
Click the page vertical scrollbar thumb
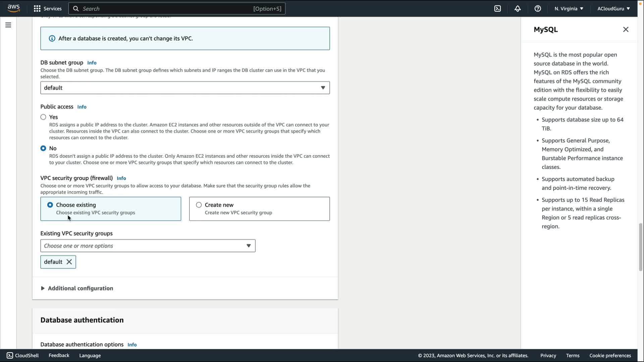pyautogui.click(x=640, y=247)
